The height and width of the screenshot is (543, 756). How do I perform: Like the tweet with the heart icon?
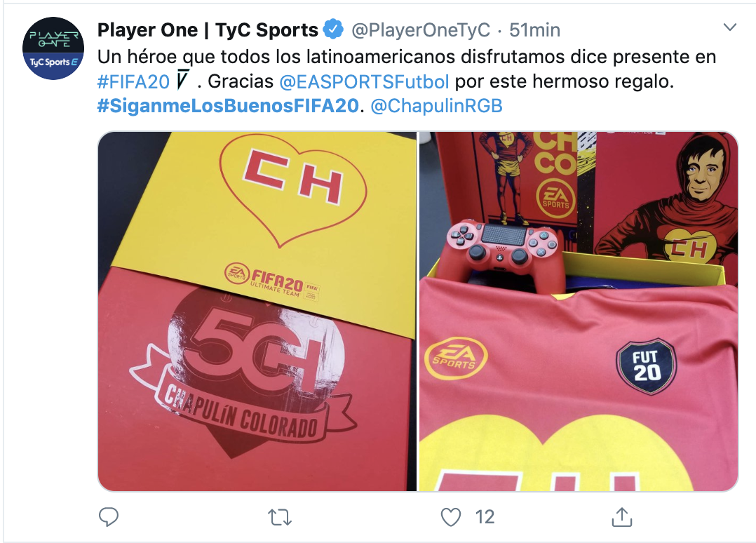click(451, 517)
